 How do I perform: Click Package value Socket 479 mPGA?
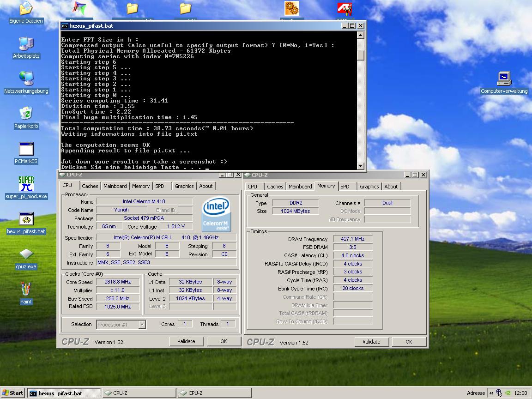coord(144,218)
